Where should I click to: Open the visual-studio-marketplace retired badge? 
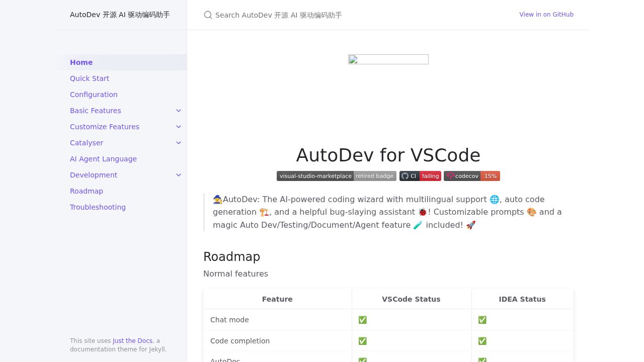click(x=337, y=176)
